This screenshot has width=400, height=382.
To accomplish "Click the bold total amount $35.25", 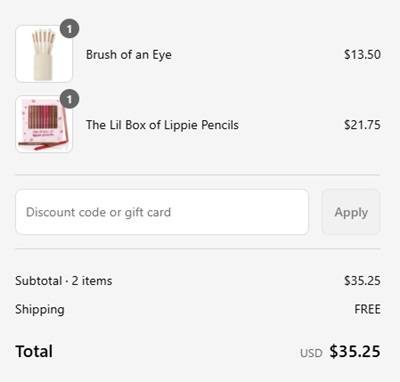I will coord(355,352).
